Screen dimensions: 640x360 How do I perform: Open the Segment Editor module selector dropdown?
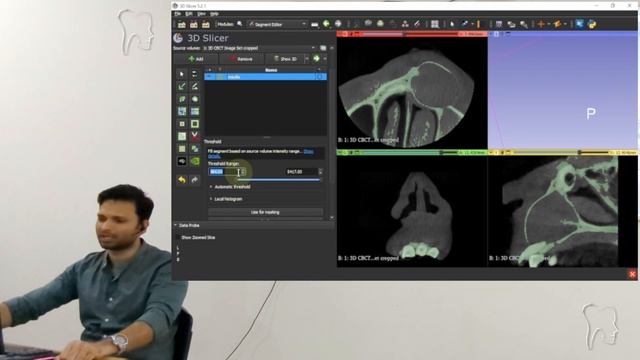[x=277, y=24]
